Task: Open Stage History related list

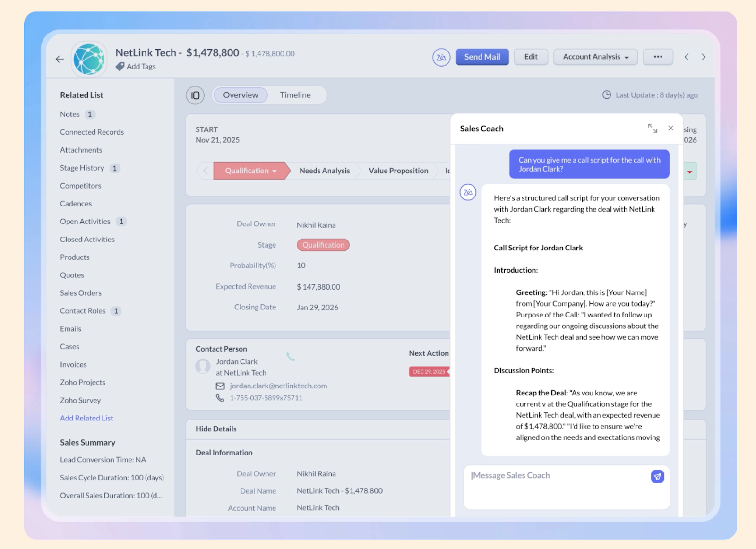Action: coord(82,168)
